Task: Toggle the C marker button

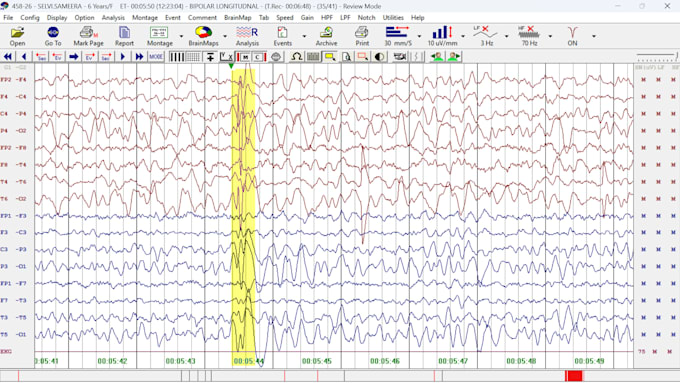Action: 259,57
